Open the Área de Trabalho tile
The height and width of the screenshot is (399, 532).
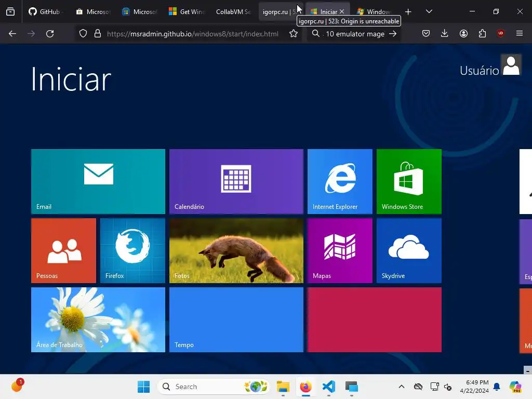tap(98, 320)
